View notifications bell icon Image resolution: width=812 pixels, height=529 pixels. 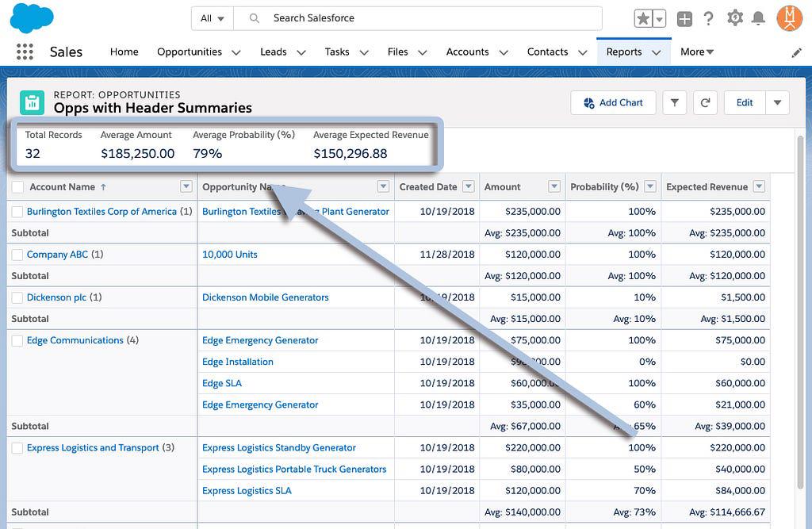(759, 18)
